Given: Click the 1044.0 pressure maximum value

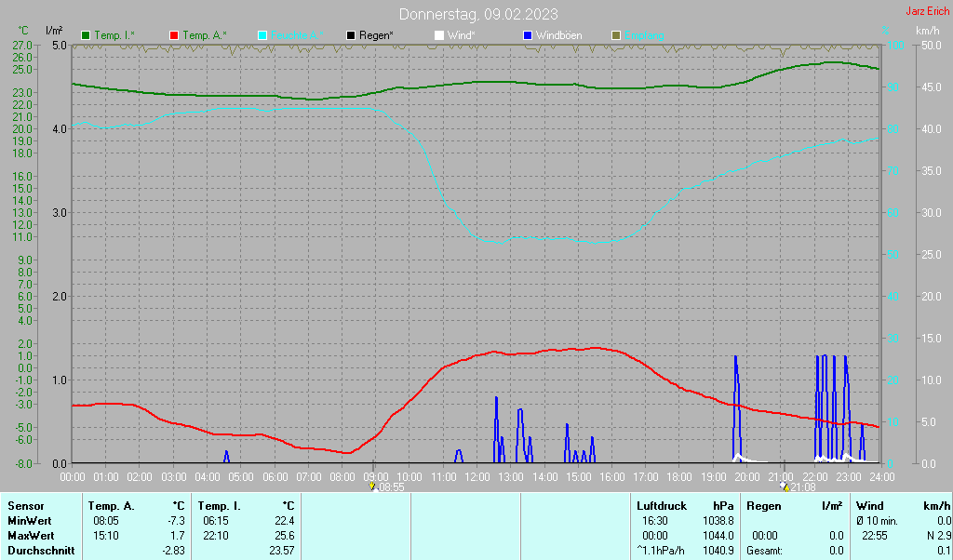Looking at the screenshot, I should click(x=718, y=537).
